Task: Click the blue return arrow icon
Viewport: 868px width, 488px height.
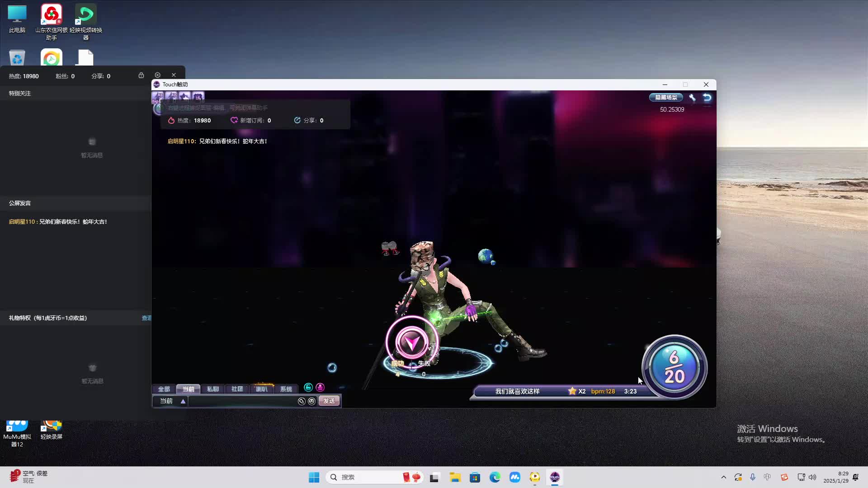Action: [707, 98]
